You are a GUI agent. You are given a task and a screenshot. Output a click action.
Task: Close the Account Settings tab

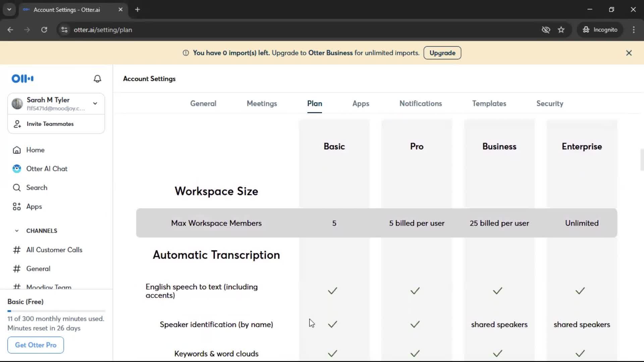point(120,9)
